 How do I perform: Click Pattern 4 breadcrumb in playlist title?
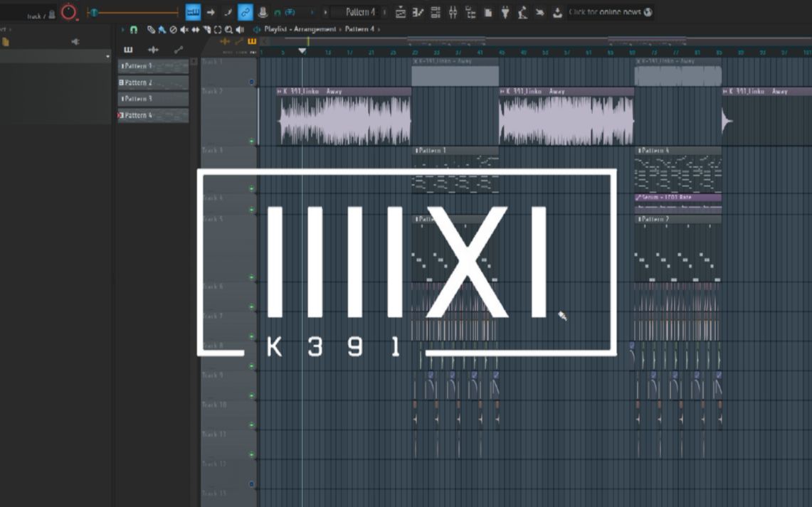[x=359, y=29]
